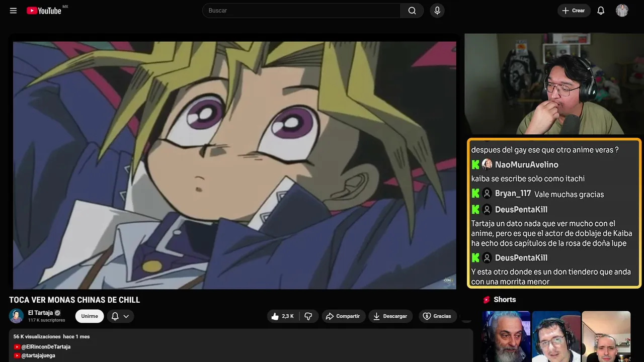Open the notifications bell in the header

pyautogui.click(x=601, y=11)
